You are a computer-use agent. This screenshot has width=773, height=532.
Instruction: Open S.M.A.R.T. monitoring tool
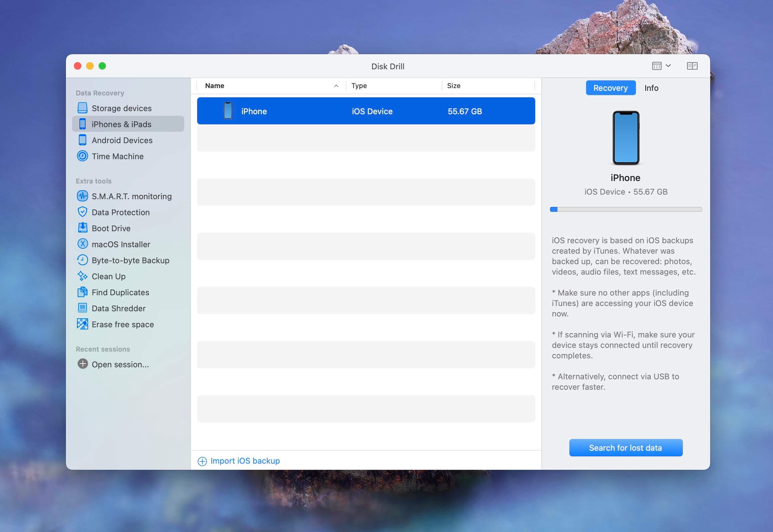coord(128,196)
